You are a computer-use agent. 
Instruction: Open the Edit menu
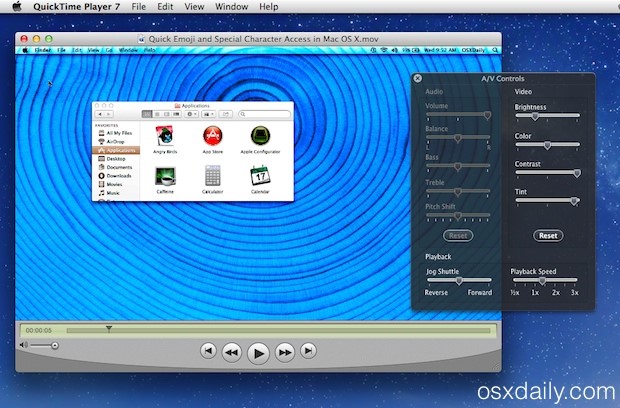[165, 7]
